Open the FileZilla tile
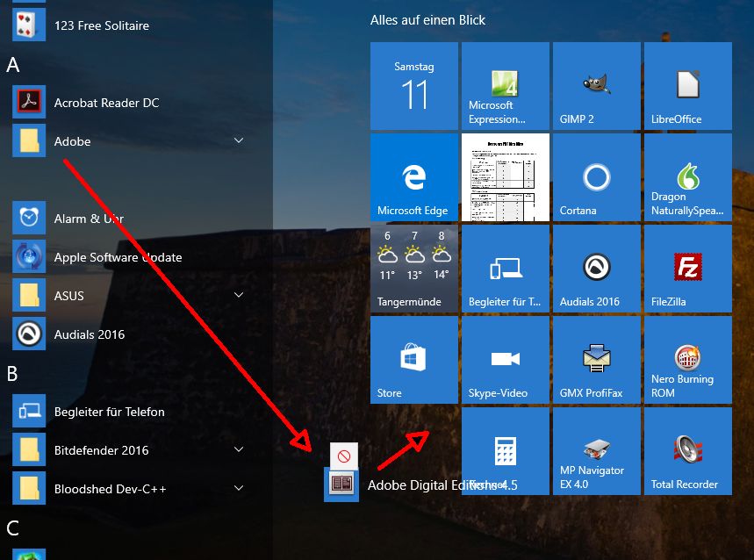The height and width of the screenshot is (560, 754). [x=688, y=269]
